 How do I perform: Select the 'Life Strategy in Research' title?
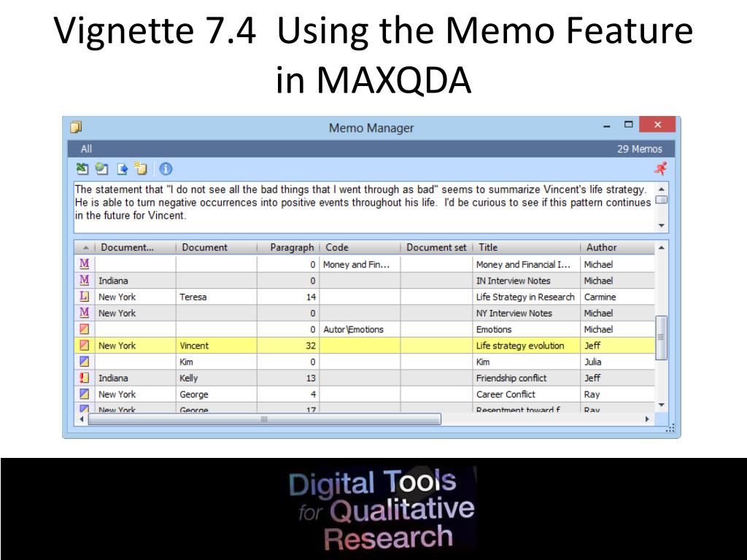[x=525, y=297]
